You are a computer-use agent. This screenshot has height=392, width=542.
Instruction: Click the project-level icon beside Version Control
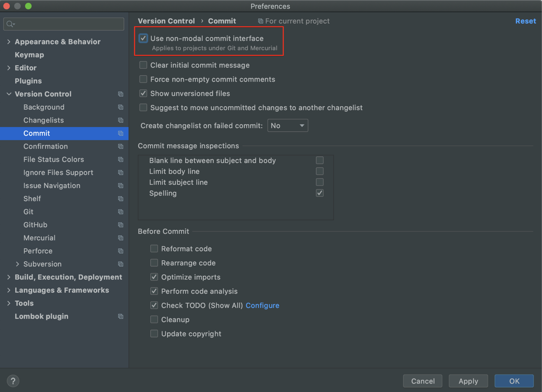coord(121,94)
